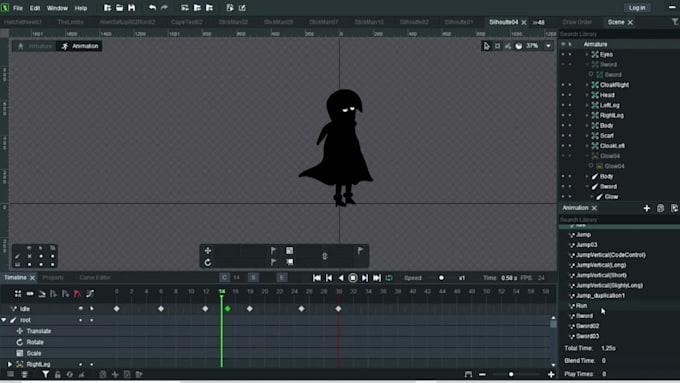Screen dimensions: 680x383
Task: Click the Open Project folder icon
Action: (119, 7)
